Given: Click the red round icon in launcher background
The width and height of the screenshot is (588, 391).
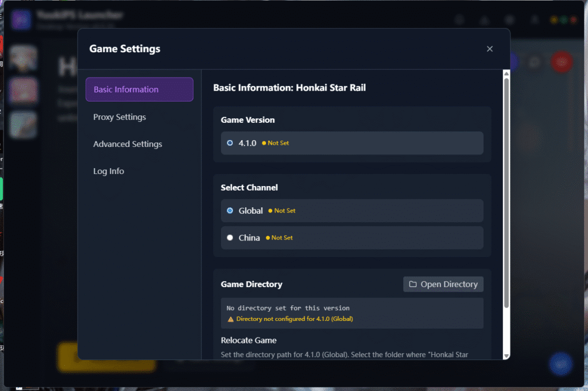Looking at the screenshot, I should tap(562, 62).
